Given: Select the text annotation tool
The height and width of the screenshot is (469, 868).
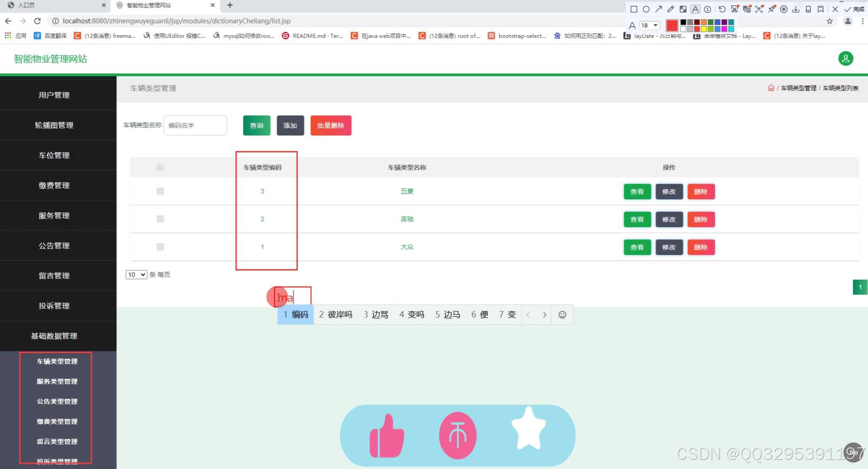Looking at the screenshot, I should [695, 9].
